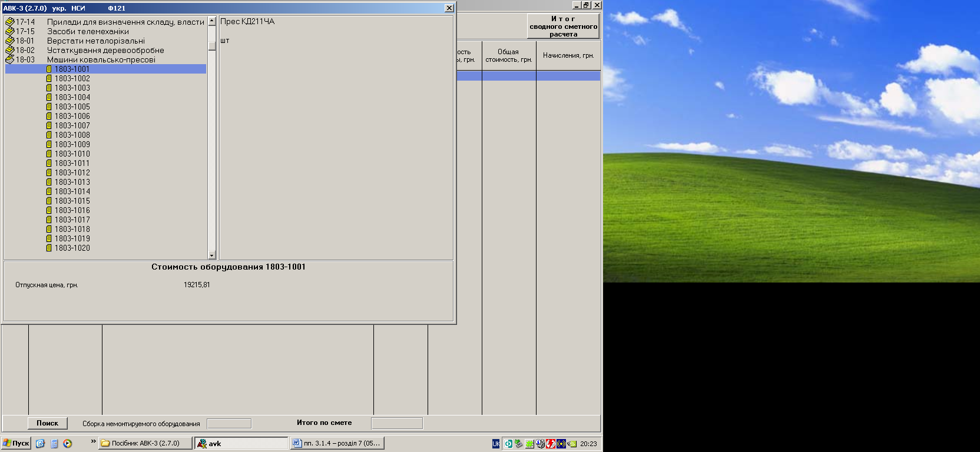The width and height of the screenshot is (980, 452).
Task: Click the document icon of item 1803-1005
Action: (49, 107)
